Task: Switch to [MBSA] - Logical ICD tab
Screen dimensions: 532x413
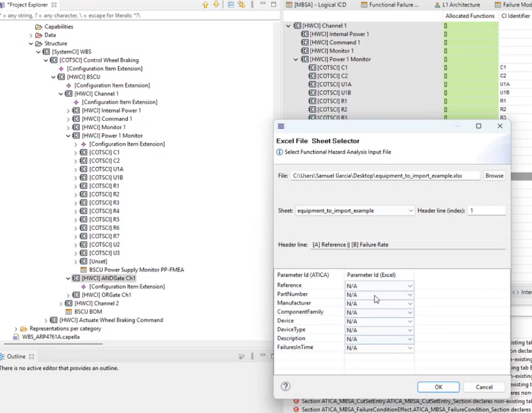Action: [316, 5]
